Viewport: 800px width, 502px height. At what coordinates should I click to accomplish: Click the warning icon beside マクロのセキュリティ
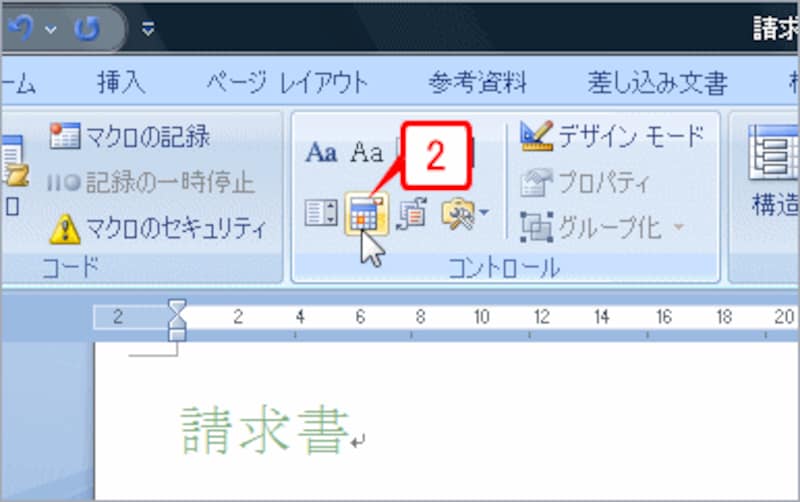(65, 229)
